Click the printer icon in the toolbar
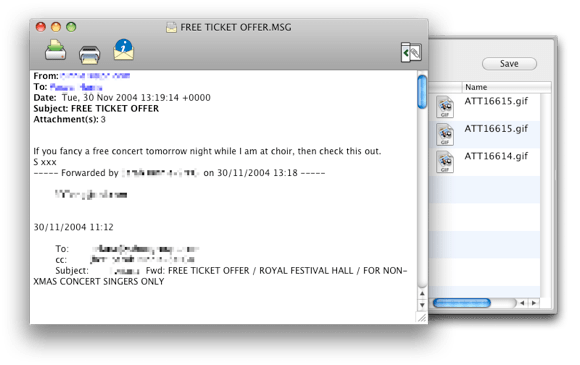The width and height of the screenshot is (580, 365). click(90, 54)
